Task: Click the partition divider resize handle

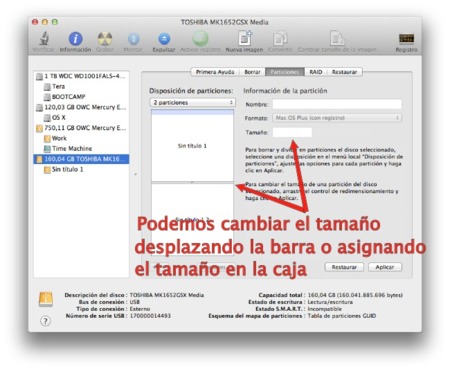Action: [x=192, y=182]
